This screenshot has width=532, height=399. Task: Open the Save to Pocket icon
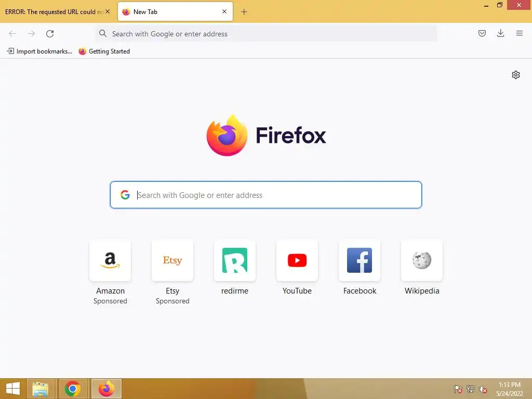(482, 33)
